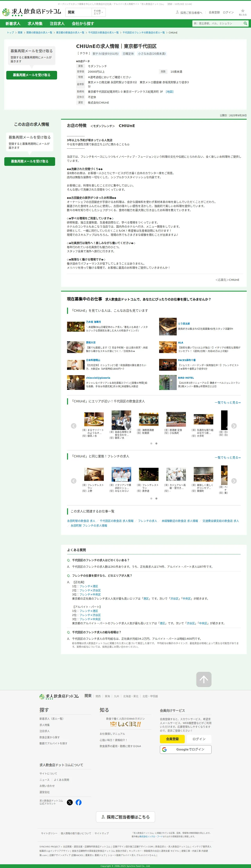The height and width of the screenshot is (868, 251).
Task: Click the search magnifier icon
Action: (245, 23)
